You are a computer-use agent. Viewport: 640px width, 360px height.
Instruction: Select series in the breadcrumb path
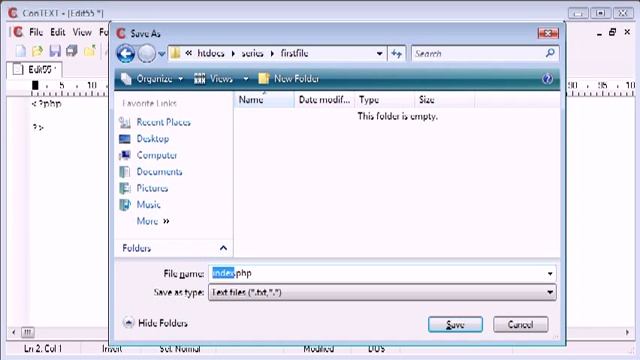click(252, 53)
